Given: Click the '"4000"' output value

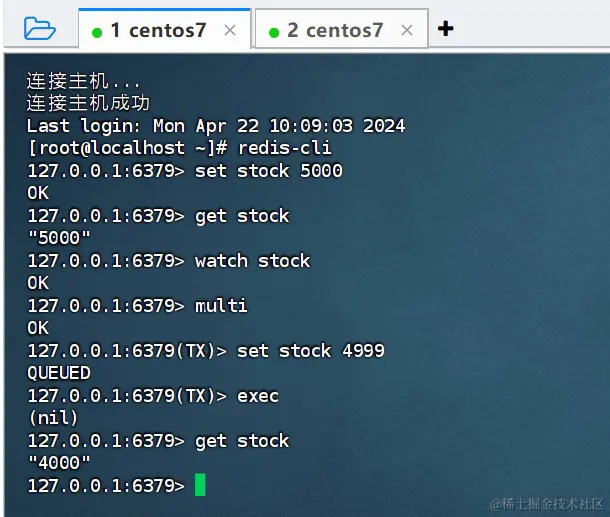Looking at the screenshot, I should click(x=59, y=463).
